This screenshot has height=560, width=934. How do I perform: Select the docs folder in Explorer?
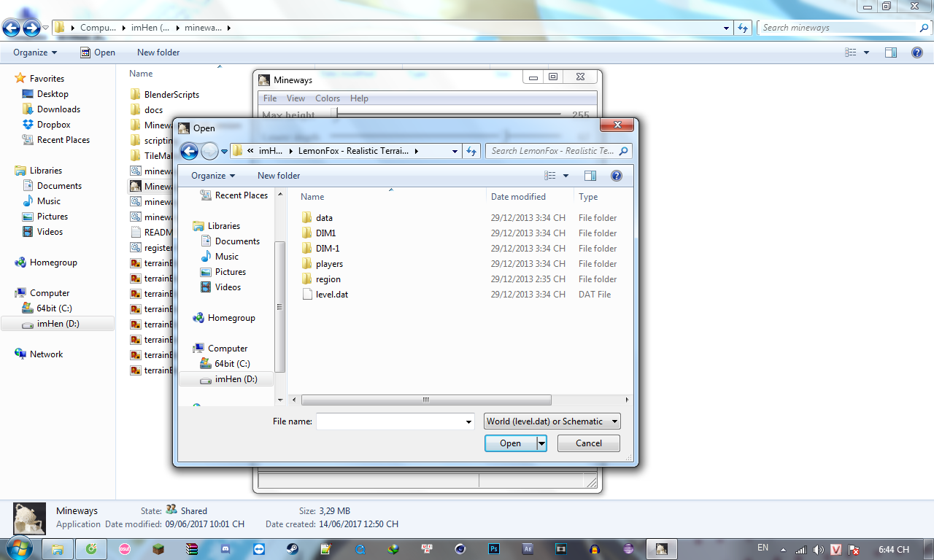147,110
